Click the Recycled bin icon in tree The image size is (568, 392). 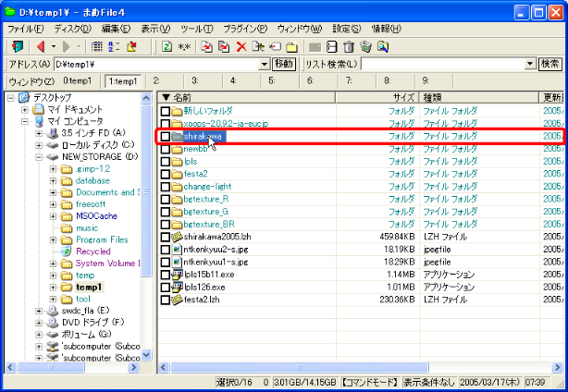coord(66,251)
